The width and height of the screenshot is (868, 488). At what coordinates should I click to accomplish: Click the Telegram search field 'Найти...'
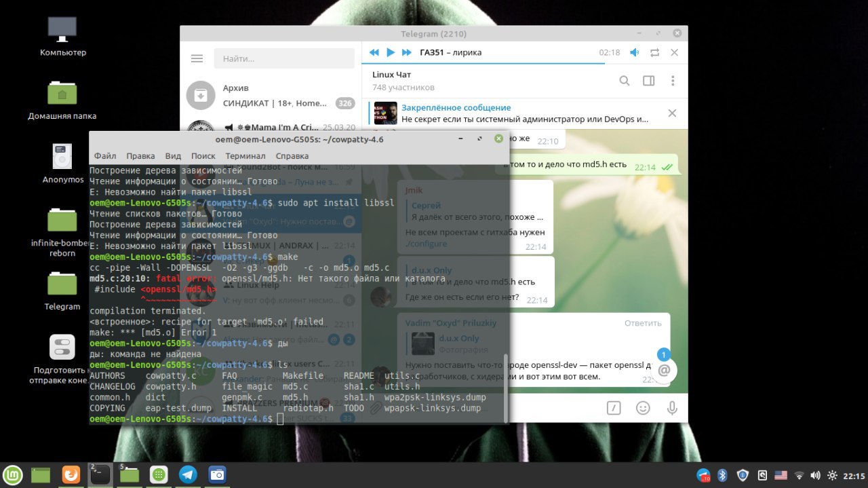click(284, 59)
